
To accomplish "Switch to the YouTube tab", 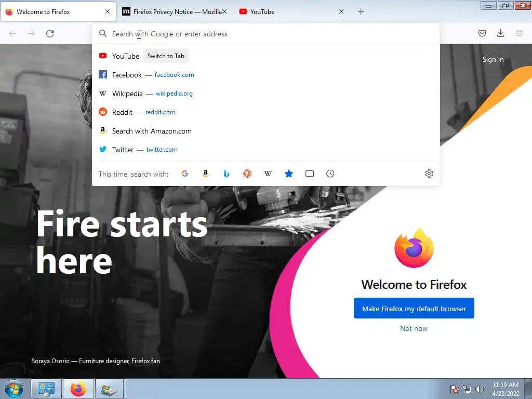I will click(292, 12).
